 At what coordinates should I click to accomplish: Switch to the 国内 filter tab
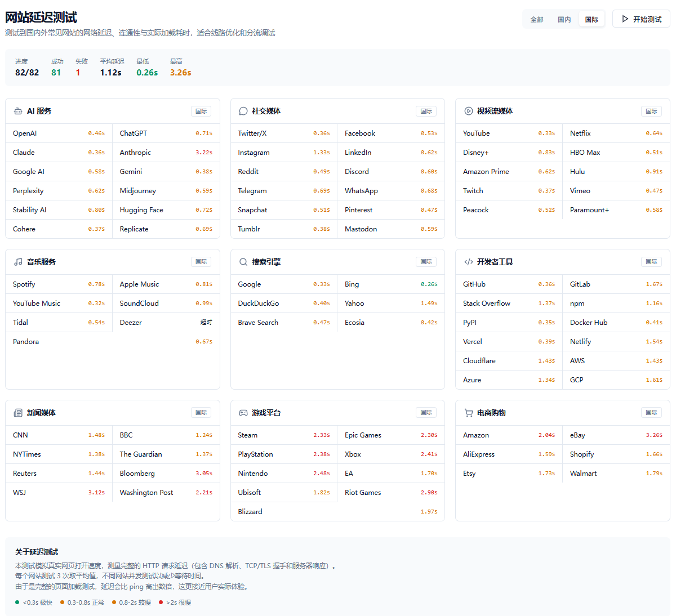point(564,20)
